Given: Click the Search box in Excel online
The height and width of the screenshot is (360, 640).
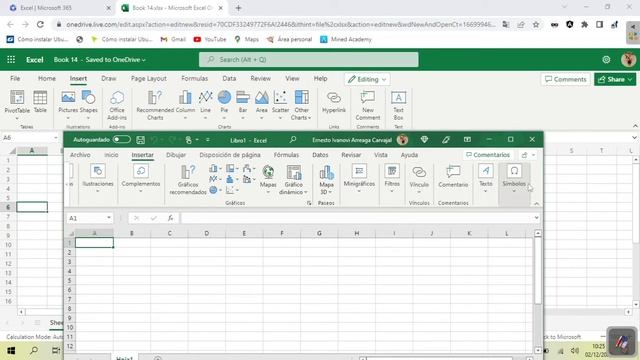Looking at the screenshot, I should click(309, 60).
